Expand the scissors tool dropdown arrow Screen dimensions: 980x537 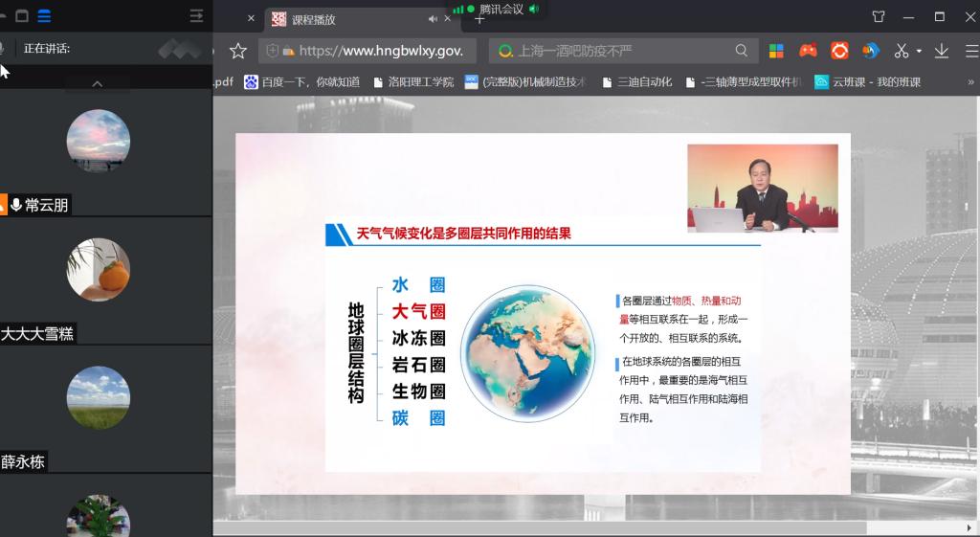click(x=919, y=51)
